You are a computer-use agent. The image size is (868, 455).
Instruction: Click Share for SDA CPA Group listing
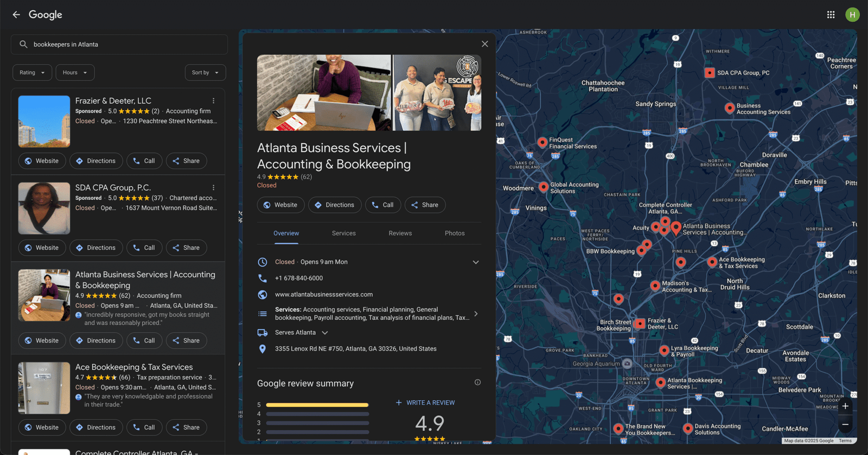coord(187,248)
